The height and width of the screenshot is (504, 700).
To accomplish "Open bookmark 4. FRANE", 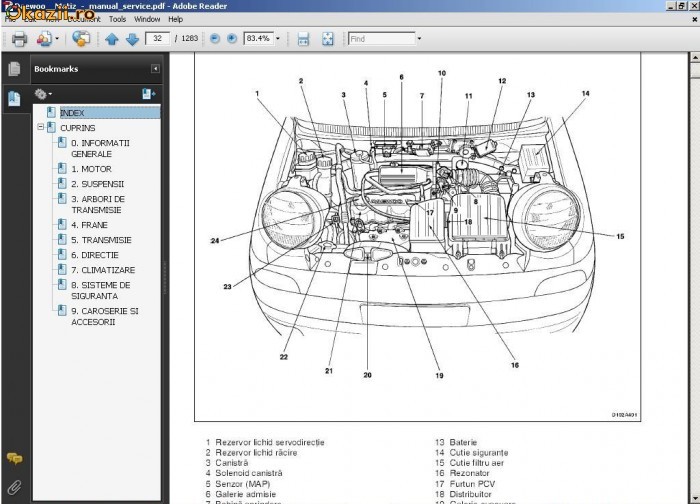I will pos(89,225).
